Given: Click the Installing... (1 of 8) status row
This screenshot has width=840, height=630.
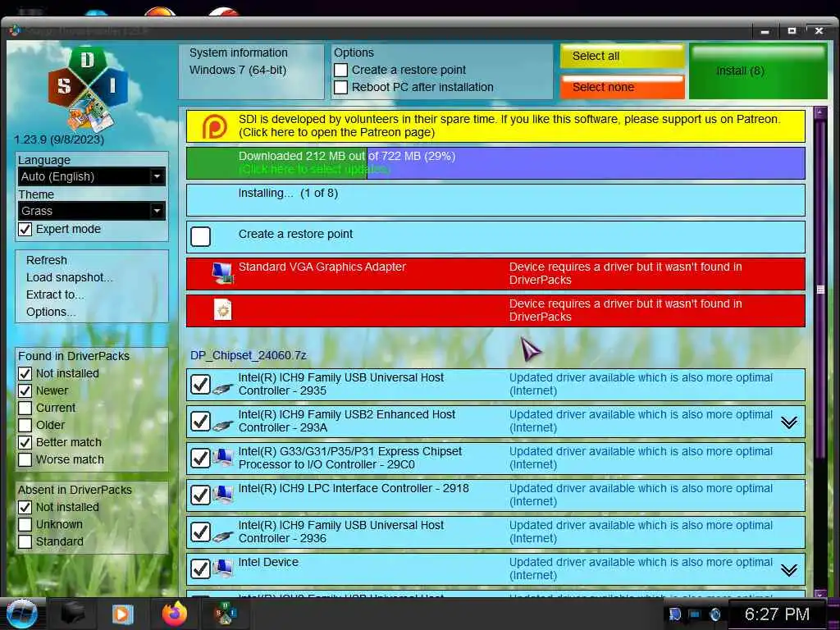Looking at the screenshot, I should coord(495,200).
